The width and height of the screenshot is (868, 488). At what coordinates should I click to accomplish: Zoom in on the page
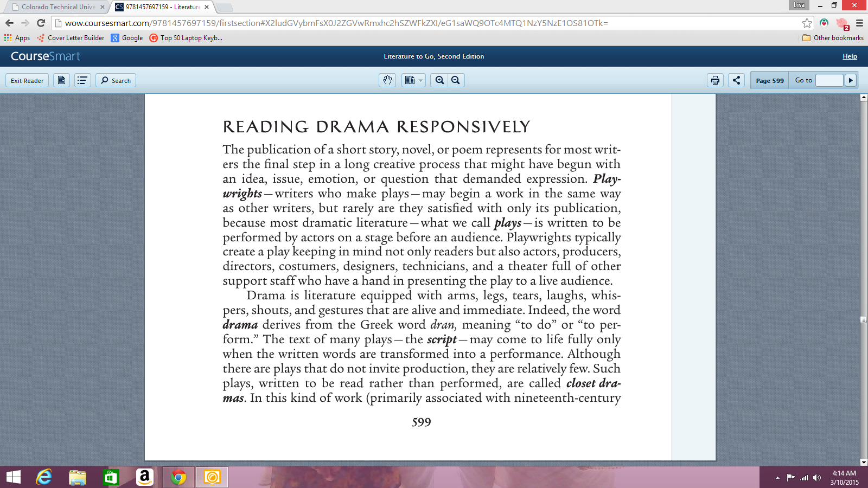439,80
